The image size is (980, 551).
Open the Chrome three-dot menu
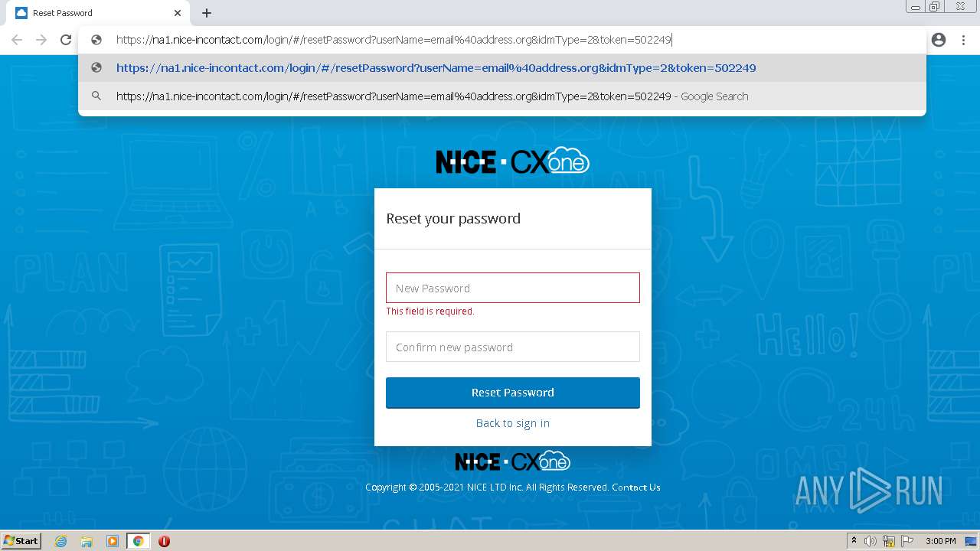963,40
